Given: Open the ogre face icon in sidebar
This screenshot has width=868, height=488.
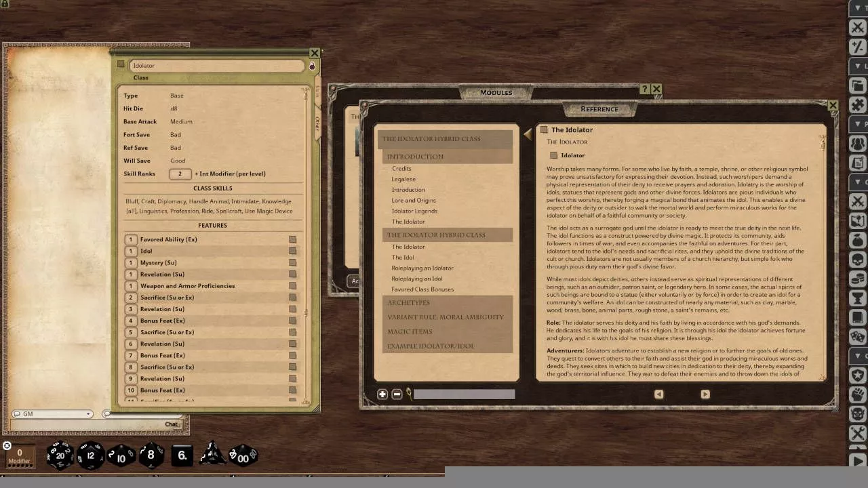Looking at the screenshot, I should (858, 414).
